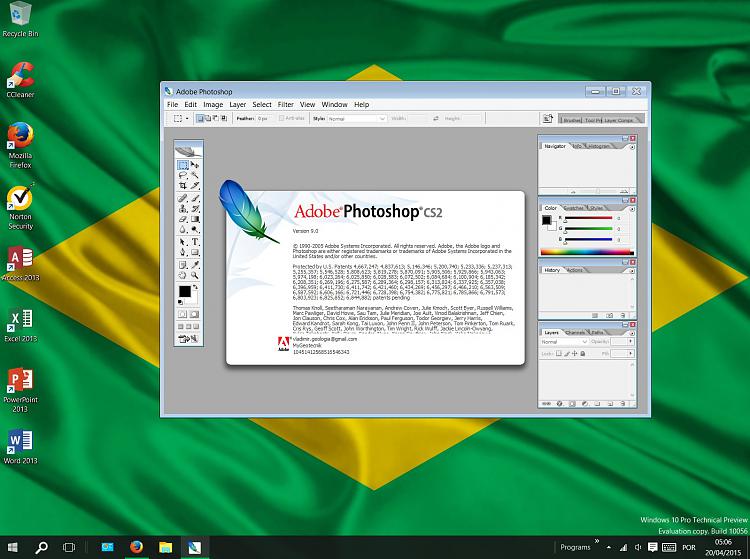This screenshot has height=559, width=750.
Task: Click the Feather input field
Action: pyautogui.click(x=265, y=118)
